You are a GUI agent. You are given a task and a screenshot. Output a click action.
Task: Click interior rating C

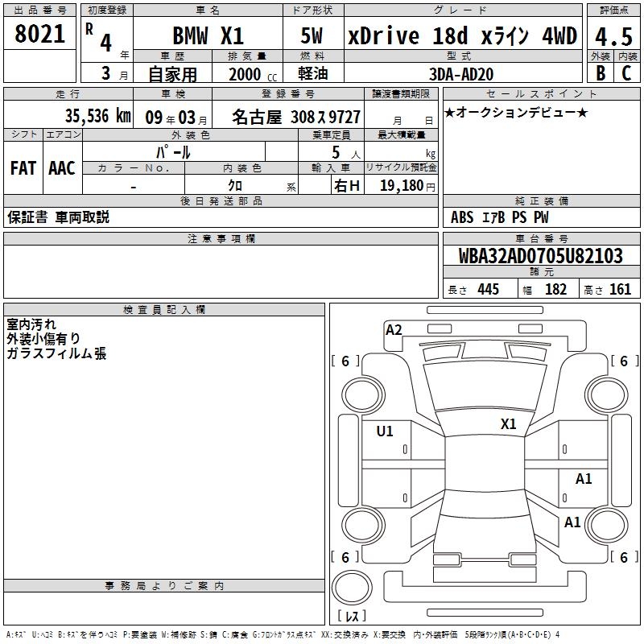(x=626, y=73)
